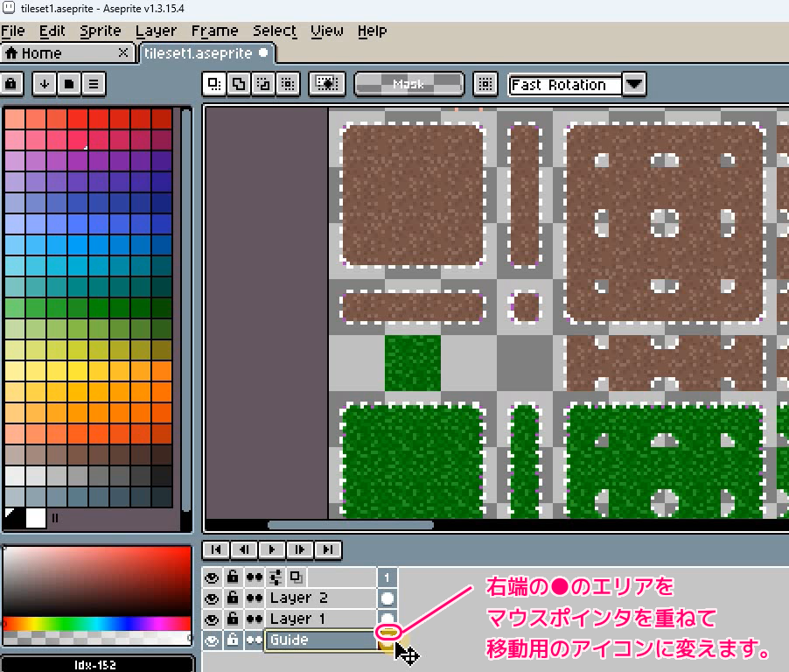This screenshot has height=672, width=789.
Task: Click the Guide cel thumbnail circled in pink
Action: tap(388, 633)
